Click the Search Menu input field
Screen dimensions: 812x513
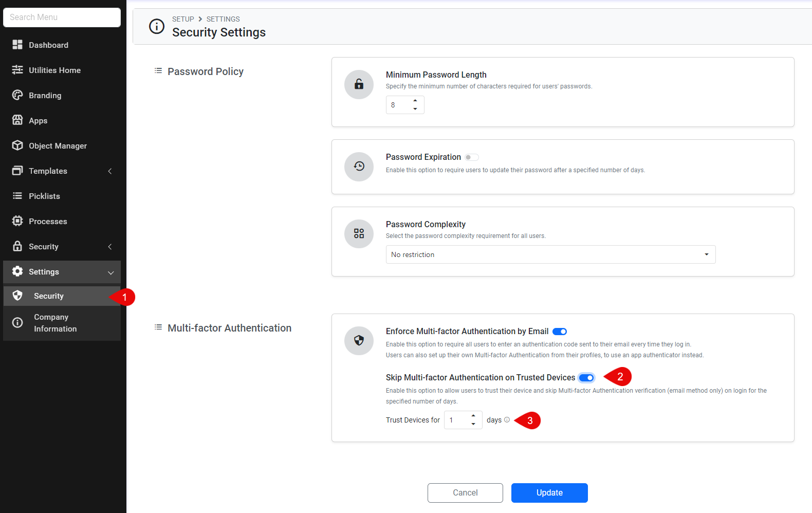click(62, 17)
